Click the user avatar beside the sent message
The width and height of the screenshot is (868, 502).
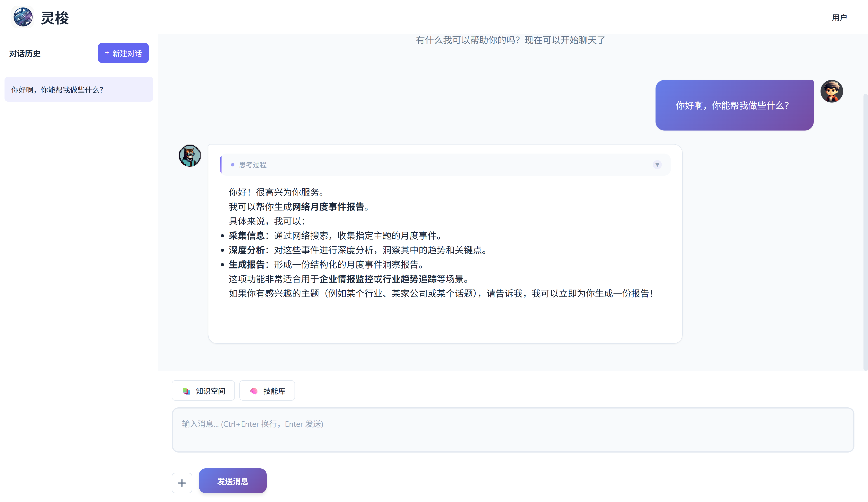832,91
